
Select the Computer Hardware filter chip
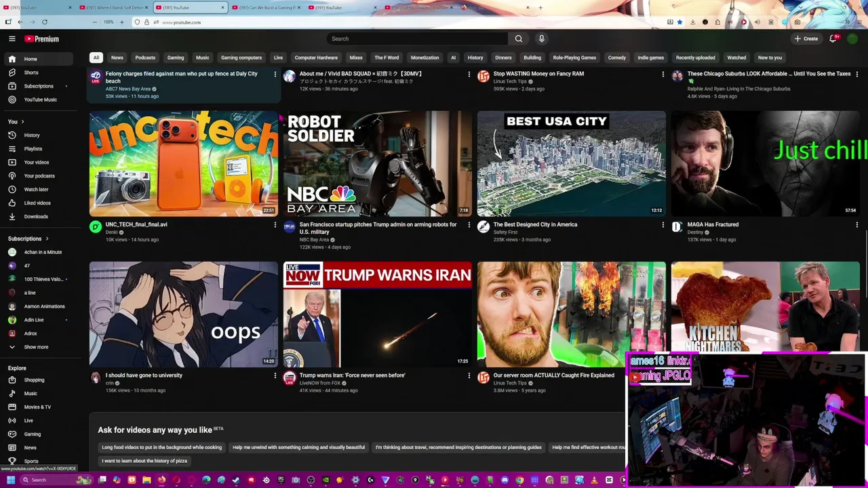tap(316, 58)
